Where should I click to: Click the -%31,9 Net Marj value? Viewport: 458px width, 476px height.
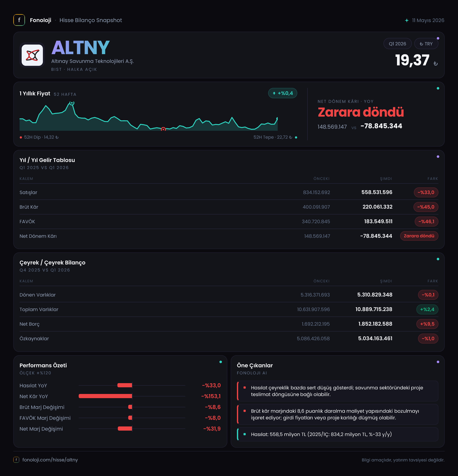click(212, 429)
